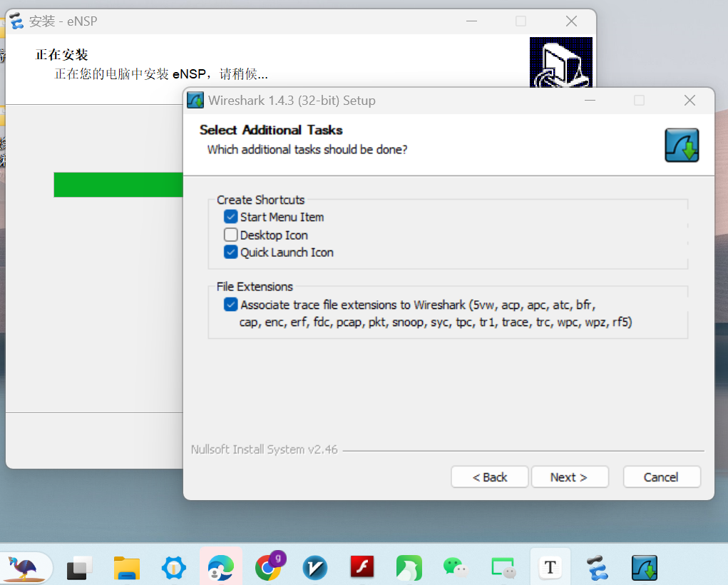Uncheck the Start Menu Item checkbox
This screenshot has width=728, height=585.
tap(231, 217)
